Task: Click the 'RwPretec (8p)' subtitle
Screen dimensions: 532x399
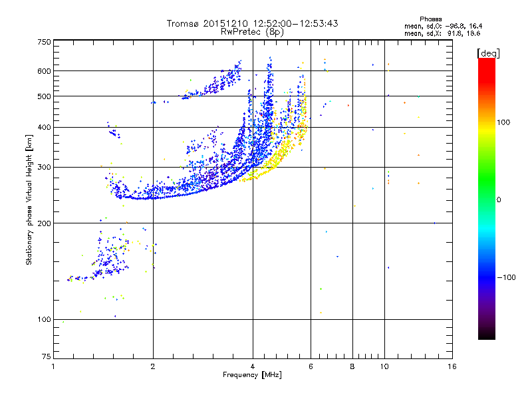Action: click(252, 32)
